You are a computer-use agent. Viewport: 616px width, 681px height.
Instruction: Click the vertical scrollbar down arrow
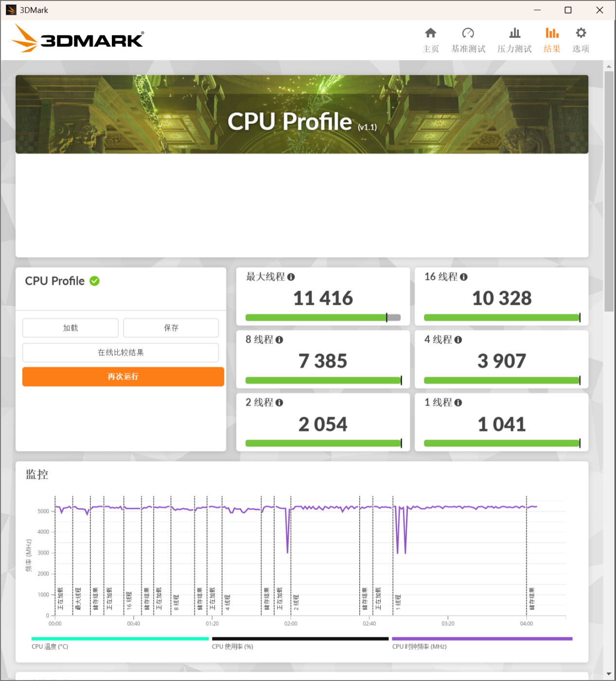pos(609,674)
